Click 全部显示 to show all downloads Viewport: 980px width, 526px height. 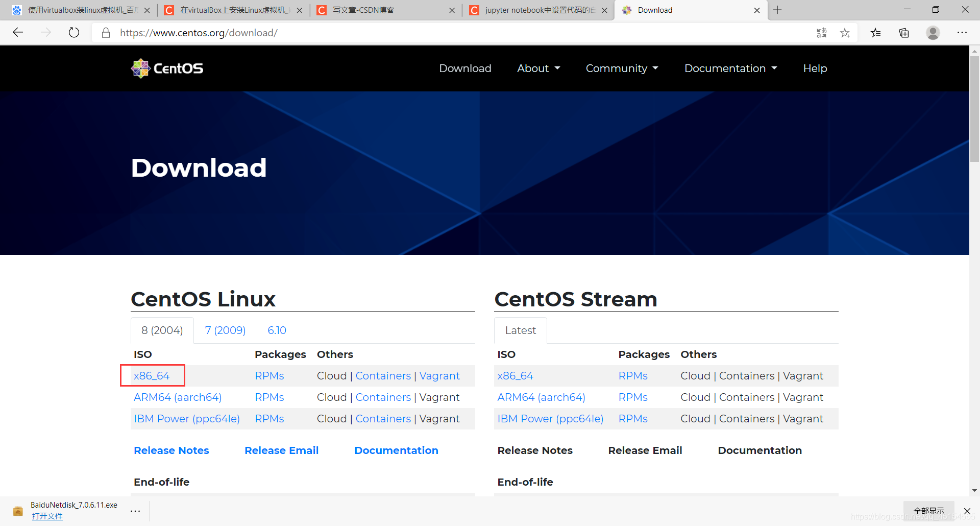(x=929, y=511)
